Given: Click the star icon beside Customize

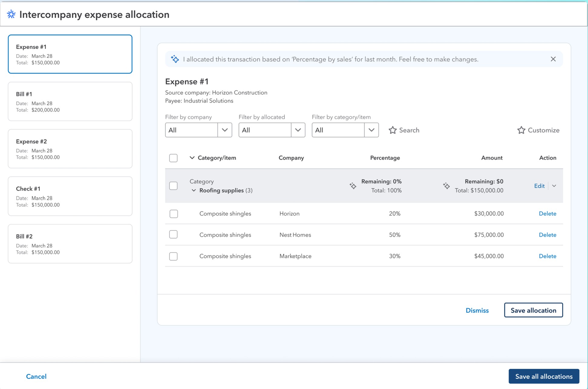Looking at the screenshot, I should coord(521,130).
